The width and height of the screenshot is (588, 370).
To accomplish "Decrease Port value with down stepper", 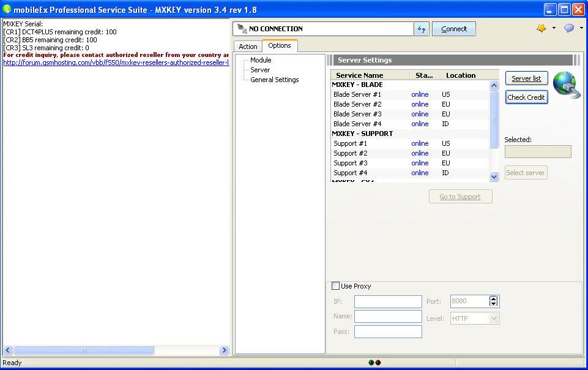I will [x=494, y=304].
